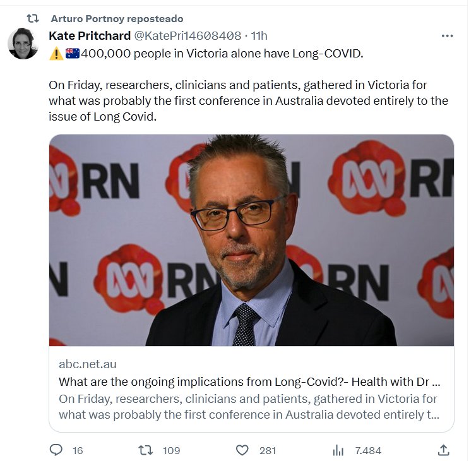
Task: Share the tweet with the upload icon
Action: (x=443, y=450)
